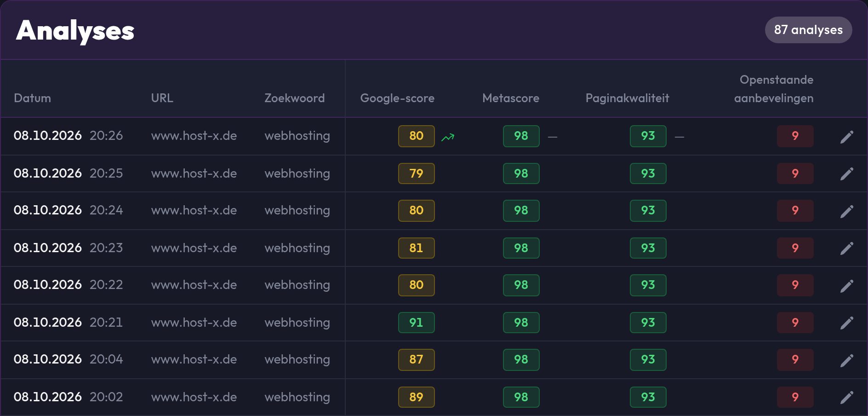Click the edit pencil for the 20:23 analysis

click(x=847, y=248)
